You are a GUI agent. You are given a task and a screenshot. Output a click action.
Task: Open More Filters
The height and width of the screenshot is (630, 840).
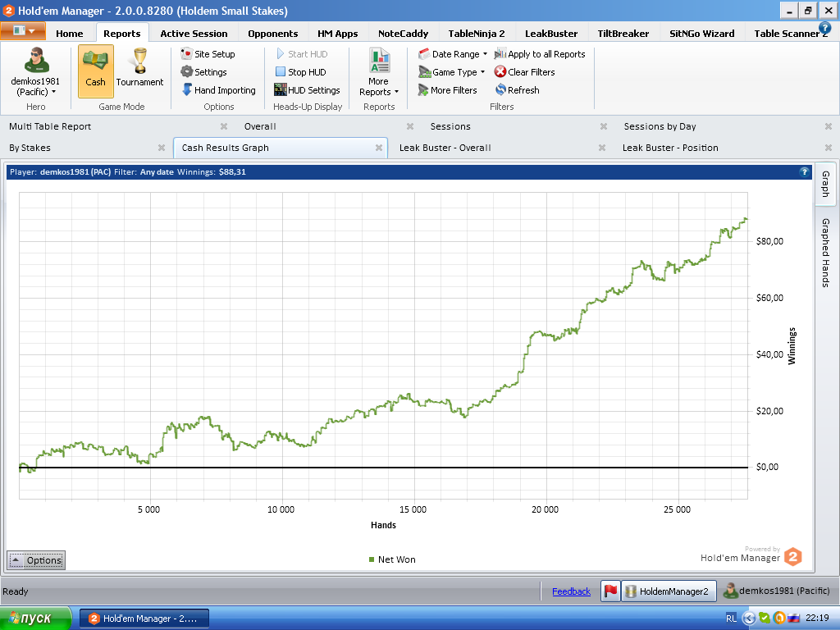[447, 90]
